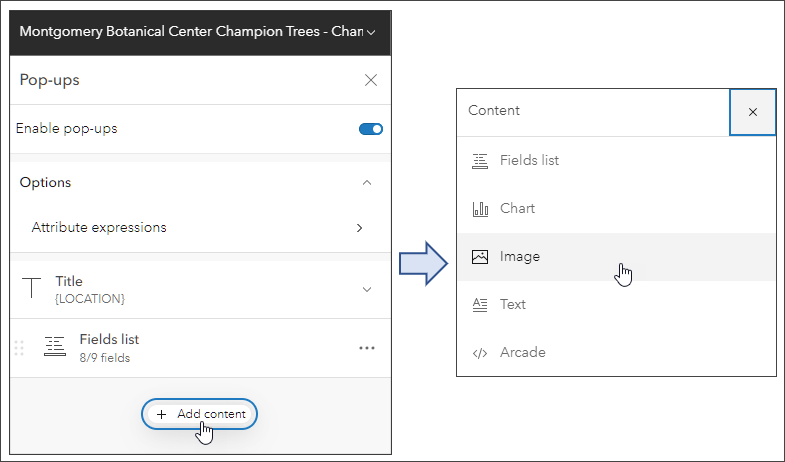
Task: Close the Pop-ups panel
Action: coord(371,80)
